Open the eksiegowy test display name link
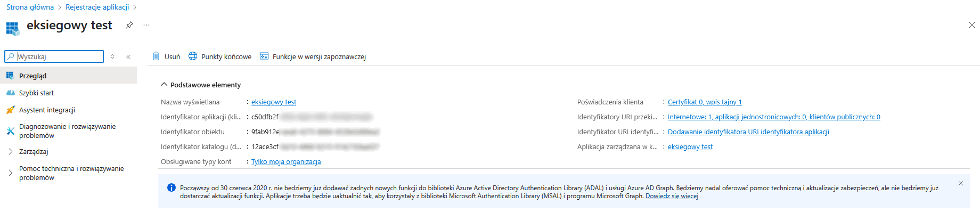980x212 pixels. coord(274,102)
